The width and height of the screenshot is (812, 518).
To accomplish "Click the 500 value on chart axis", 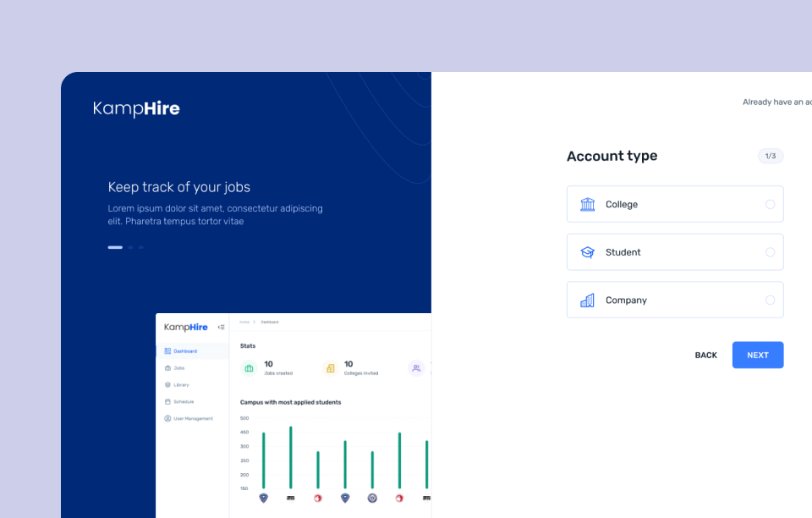I will [x=244, y=418].
